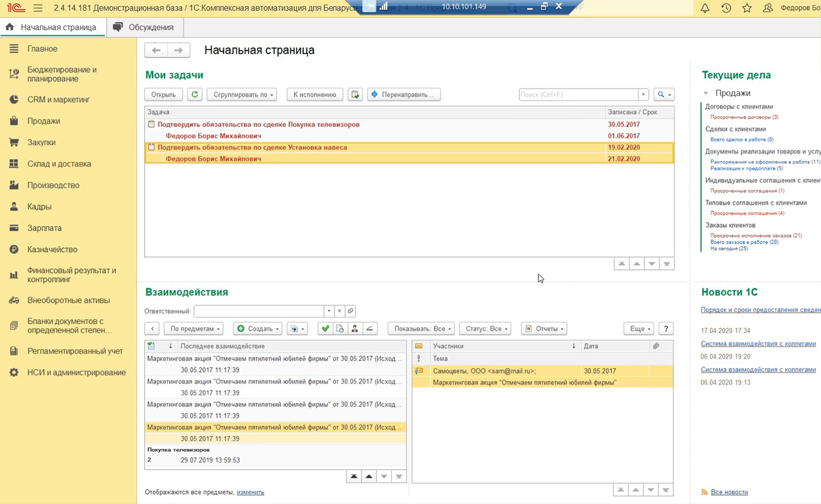Open the Все новости link

[729, 492]
